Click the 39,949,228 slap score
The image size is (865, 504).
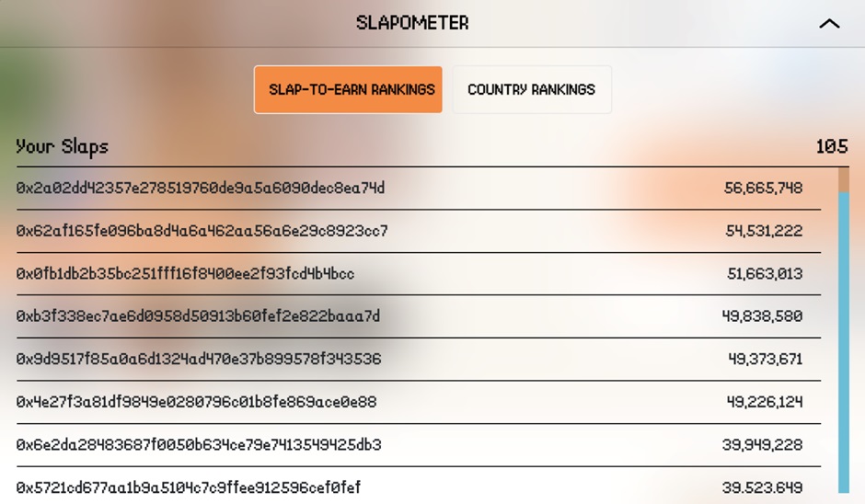pyautogui.click(x=762, y=444)
